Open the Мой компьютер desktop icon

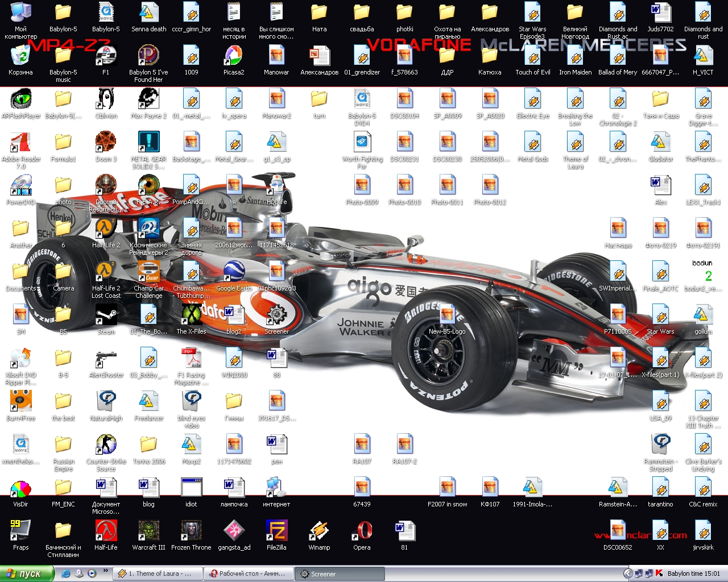[20, 20]
